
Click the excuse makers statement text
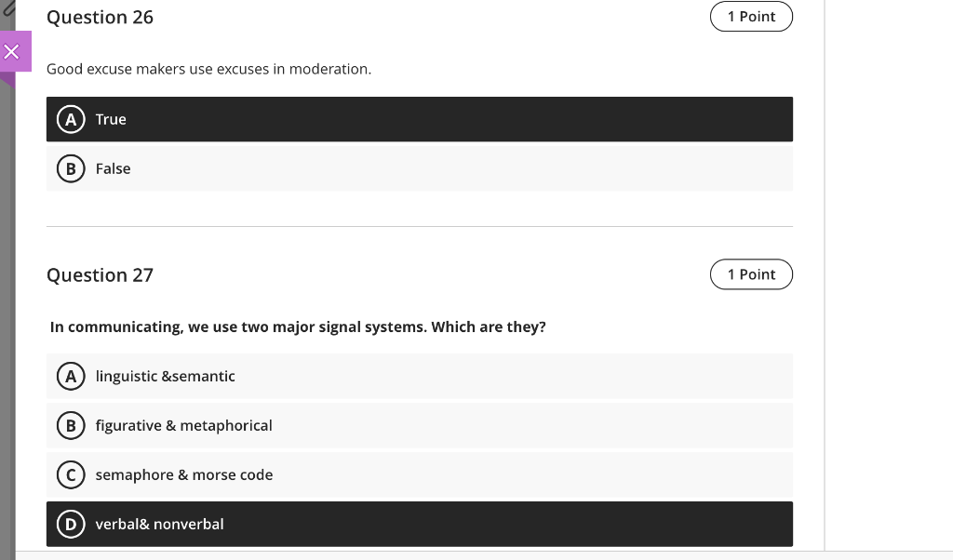[208, 69]
